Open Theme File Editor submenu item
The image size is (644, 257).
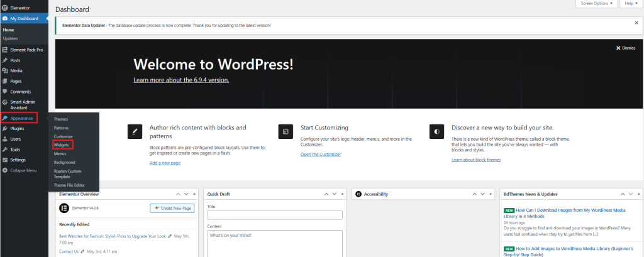[x=69, y=185]
